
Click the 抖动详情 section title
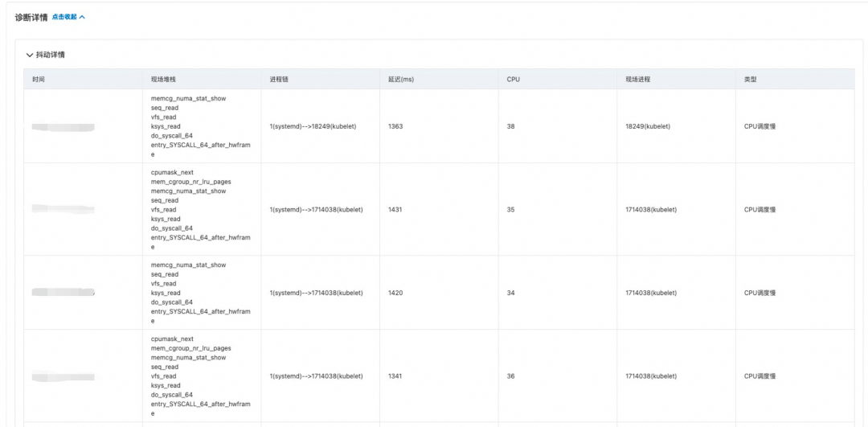point(51,55)
